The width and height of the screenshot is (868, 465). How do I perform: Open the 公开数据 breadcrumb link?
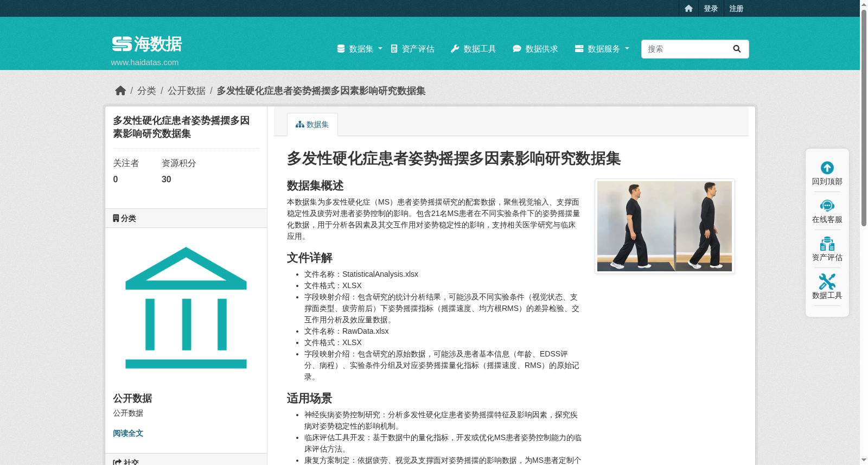point(187,91)
